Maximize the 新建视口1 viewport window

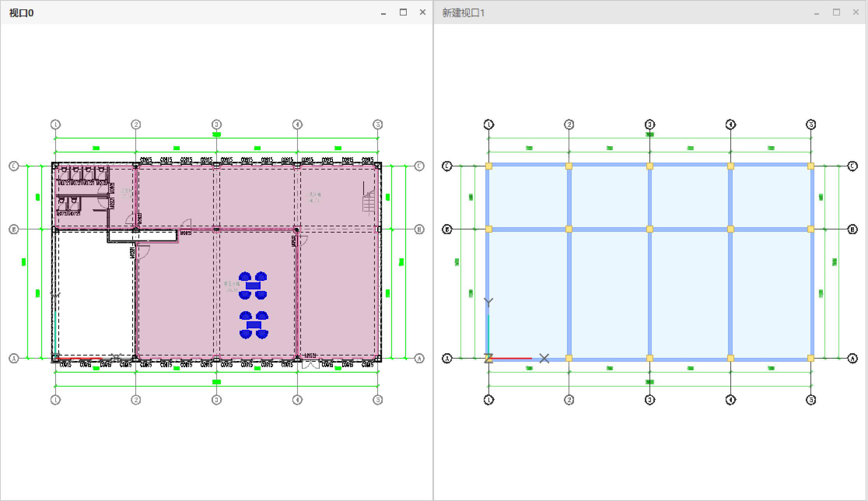836,12
